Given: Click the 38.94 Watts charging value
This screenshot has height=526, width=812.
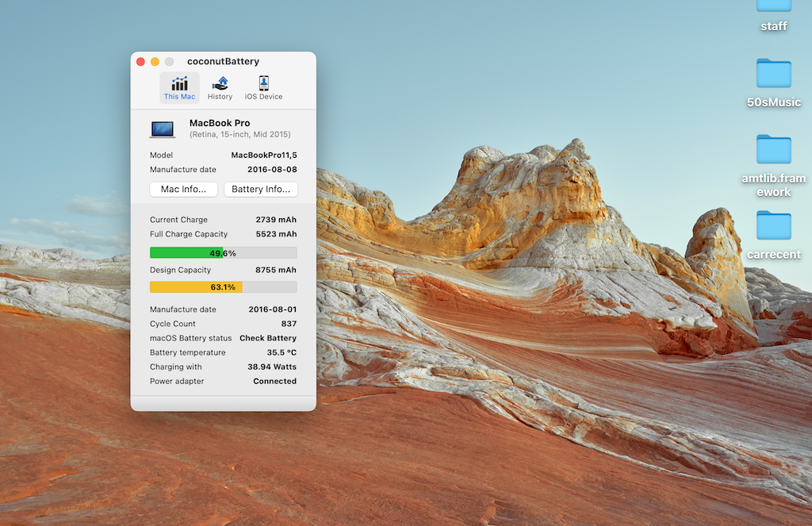Looking at the screenshot, I should (272, 367).
